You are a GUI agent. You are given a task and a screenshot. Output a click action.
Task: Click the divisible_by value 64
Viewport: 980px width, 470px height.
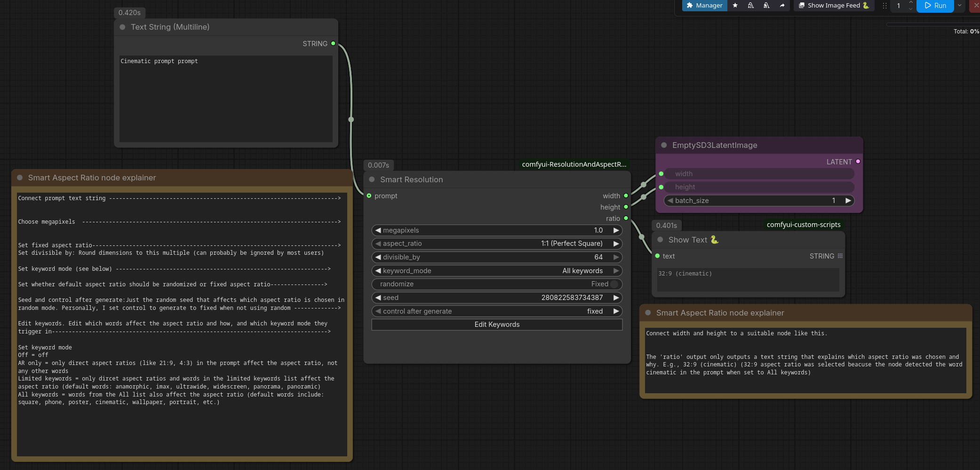598,257
